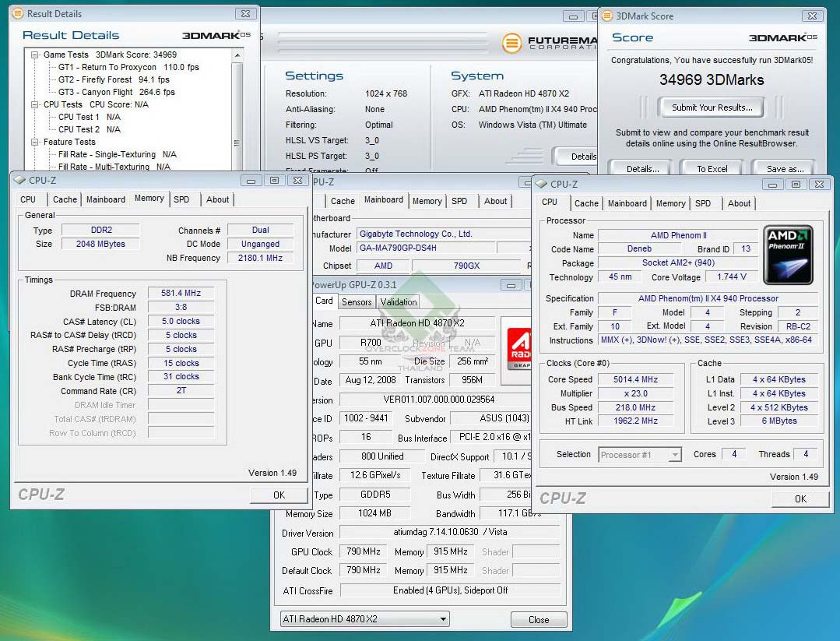
Task: Click ATI CrossFire status field
Action: click(x=450, y=590)
